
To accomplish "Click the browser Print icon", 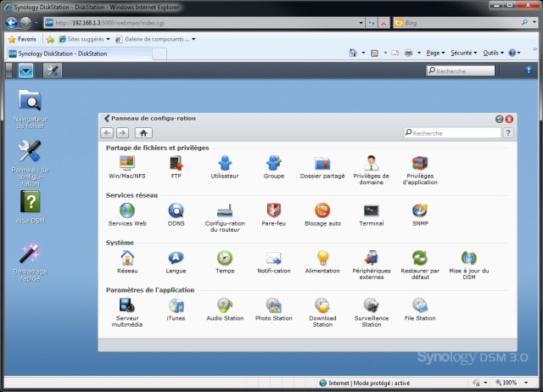I will 409,53.
